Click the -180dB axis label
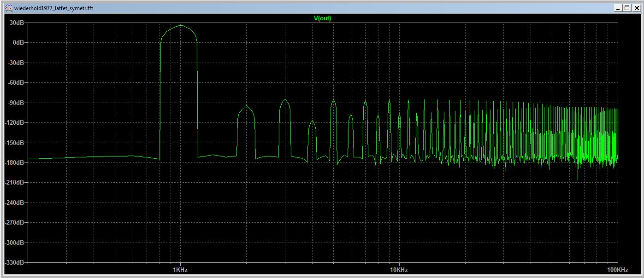Image resolution: width=644 pixels, height=278 pixels. click(x=14, y=162)
